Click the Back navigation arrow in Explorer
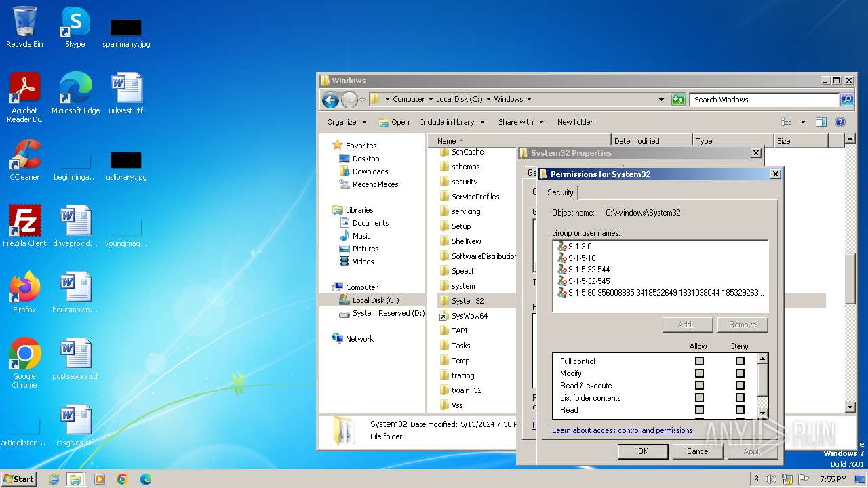The height and width of the screenshot is (488, 868). [x=330, y=100]
